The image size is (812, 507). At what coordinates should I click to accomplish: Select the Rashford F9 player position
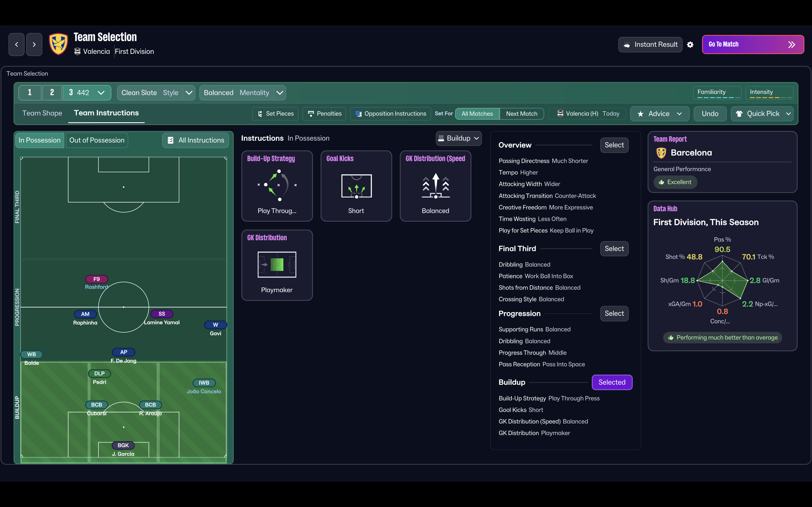97,279
